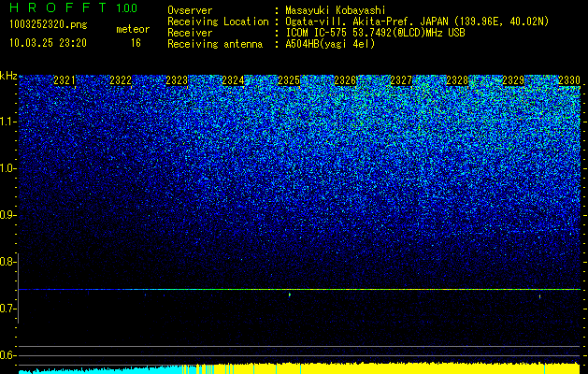This screenshot has width=588, height=374.
Task: Click the 1.1 kHz frequency label
Action: [7, 122]
